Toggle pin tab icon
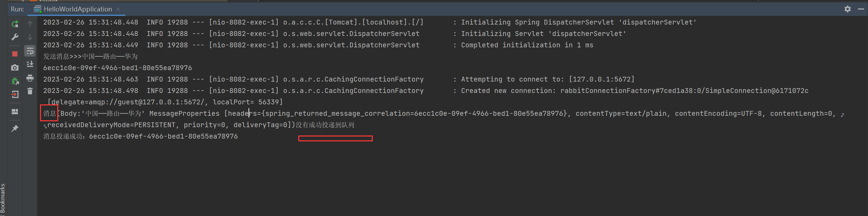 tap(15, 129)
